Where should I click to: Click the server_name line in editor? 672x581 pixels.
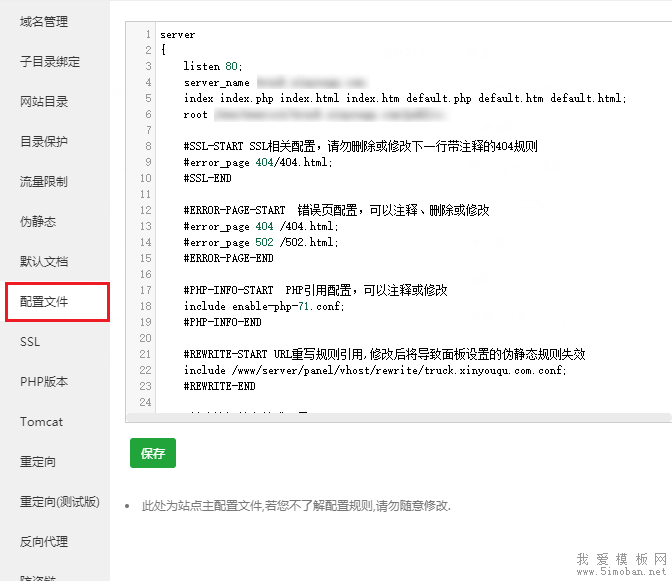coord(217,82)
